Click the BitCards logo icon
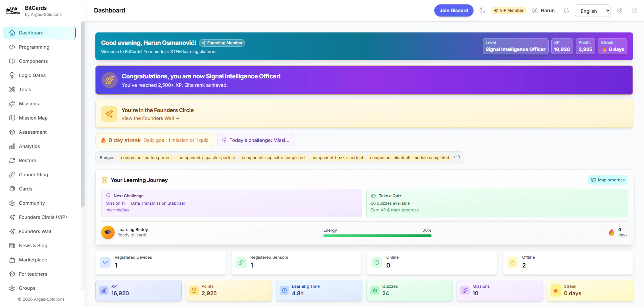The height and width of the screenshot is (306, 644). click(x=13, y=10)
